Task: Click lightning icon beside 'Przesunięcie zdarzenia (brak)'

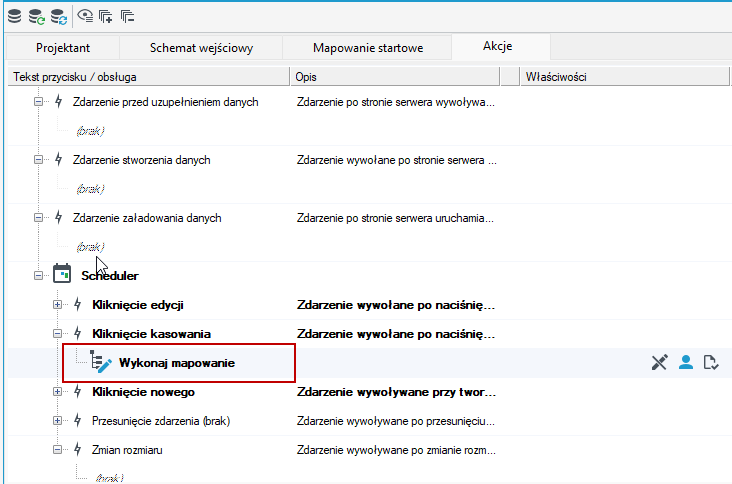Action: point(77,420)
